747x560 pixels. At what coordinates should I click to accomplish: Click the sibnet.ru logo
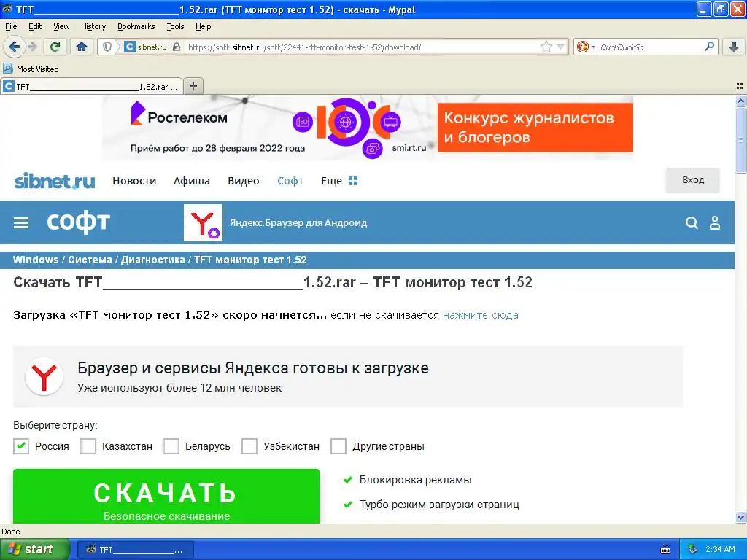[x=54, y=181]
